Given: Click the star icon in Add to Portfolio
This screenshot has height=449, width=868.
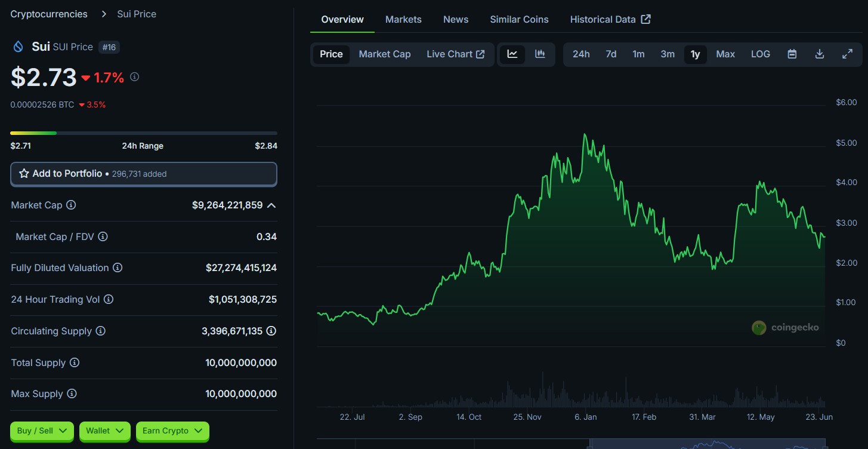Looking at the screenshot, I should pos(24,174).
